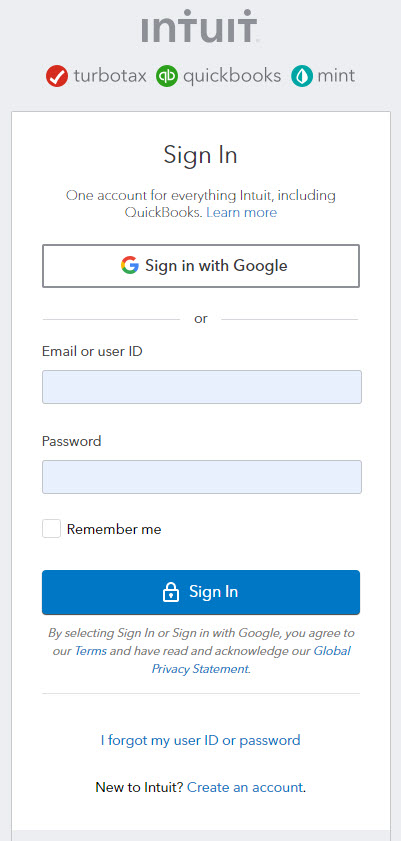Viewport: 401px width, 841px height.
Task: Click the Remember me label
Action: tap(114, 529)
